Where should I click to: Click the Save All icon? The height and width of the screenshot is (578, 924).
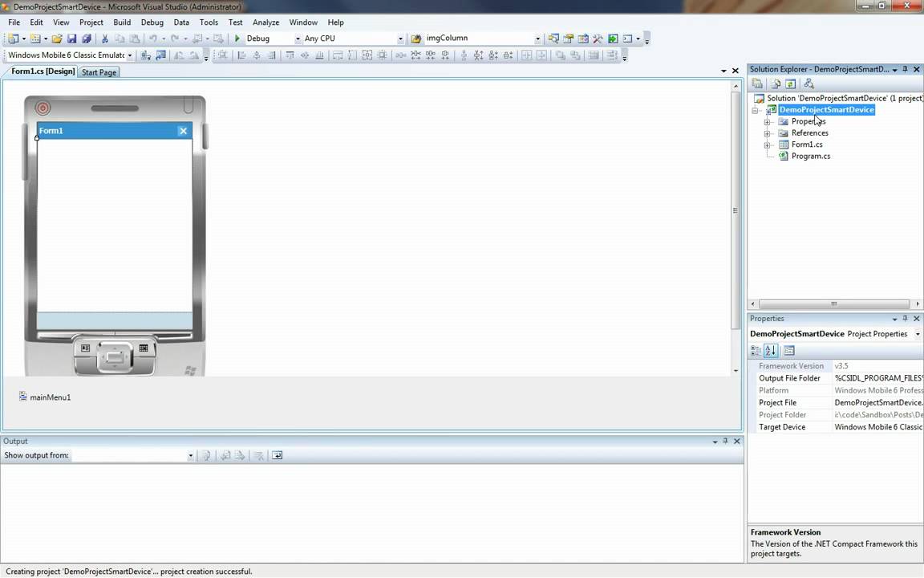[x=86, y=39]
